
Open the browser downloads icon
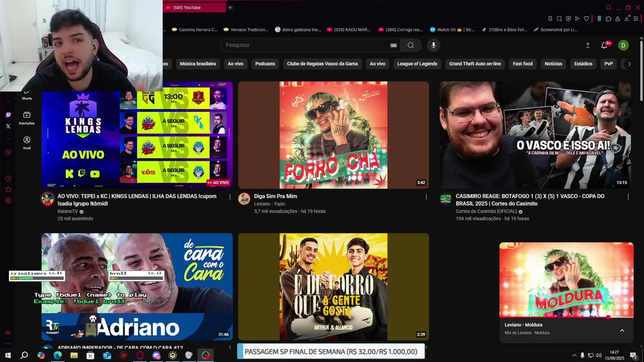point(626,19)
